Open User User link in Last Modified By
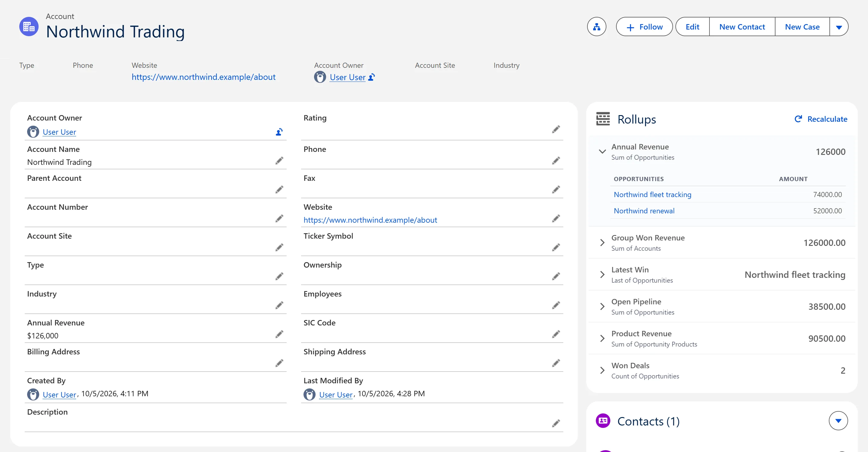The image size is (868, 452). click(x=336, y=394)
